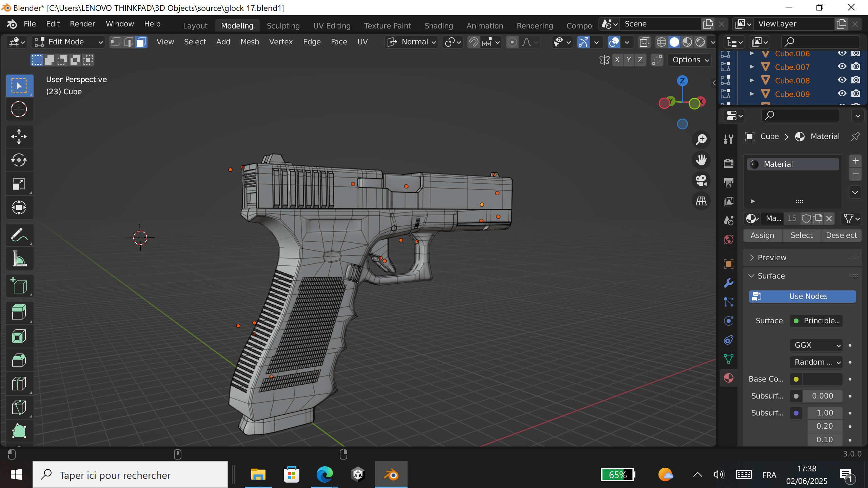868x488 pixels.
Task: Adjust the Subsurface 0.000 field
Action: point(822,396)
